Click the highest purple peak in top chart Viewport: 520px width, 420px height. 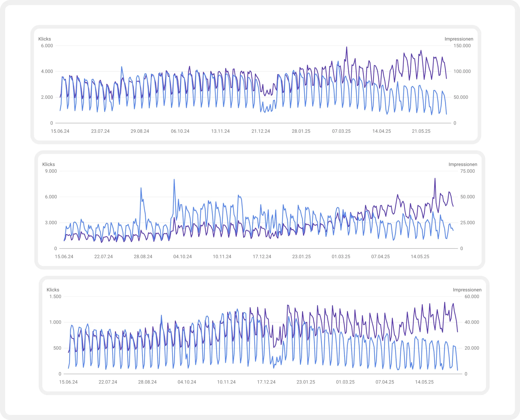tap(346, 47)
